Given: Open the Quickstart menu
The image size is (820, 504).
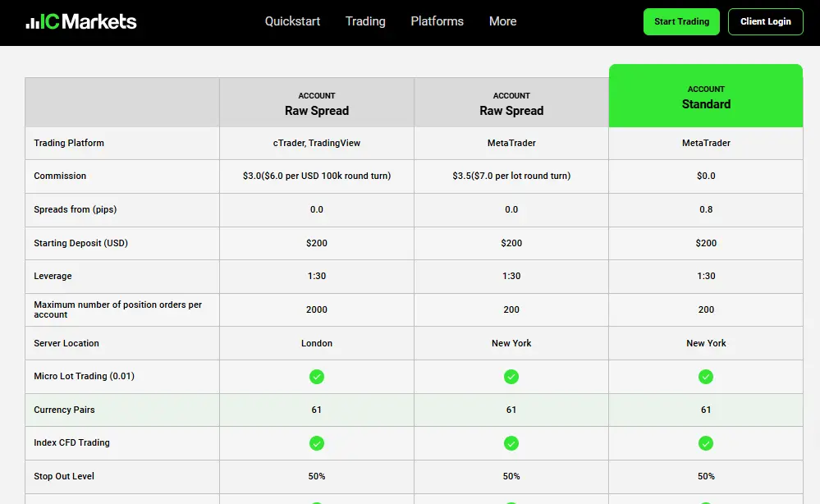Looking at the screenshot, I should pyautogui.click(x=292, y=21).
